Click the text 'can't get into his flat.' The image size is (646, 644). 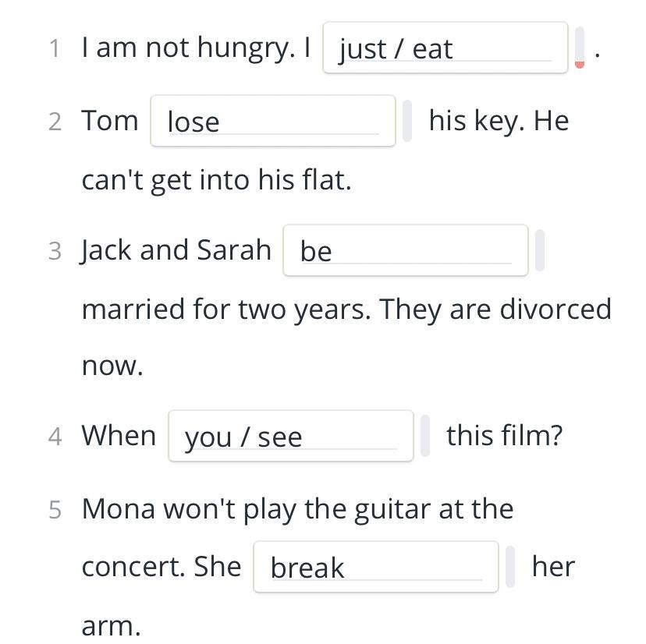coord(216,180)
